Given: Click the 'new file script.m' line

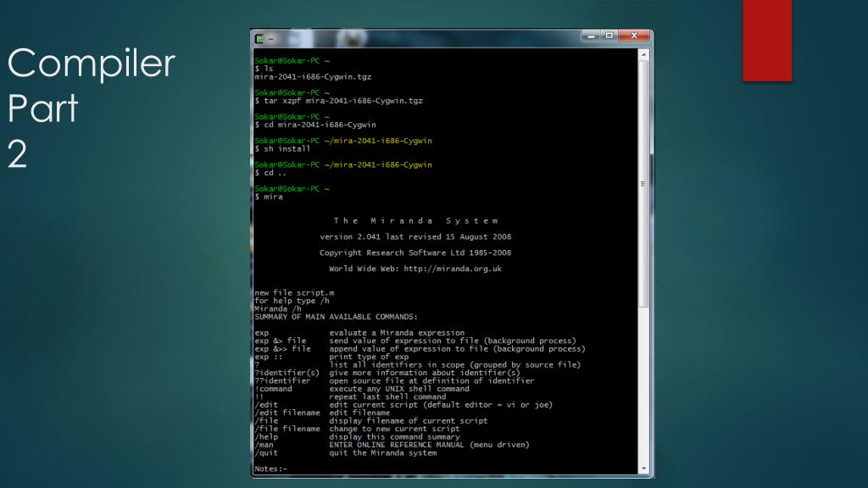Looking at the screenshot, I should pos(294,292).
